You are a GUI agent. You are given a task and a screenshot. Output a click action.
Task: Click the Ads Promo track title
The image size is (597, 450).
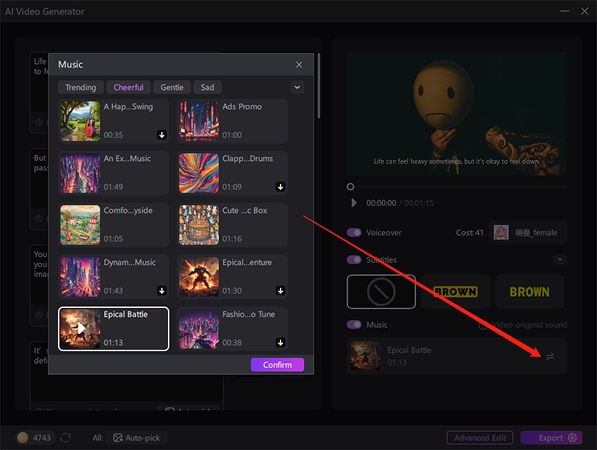click(242, 107)
